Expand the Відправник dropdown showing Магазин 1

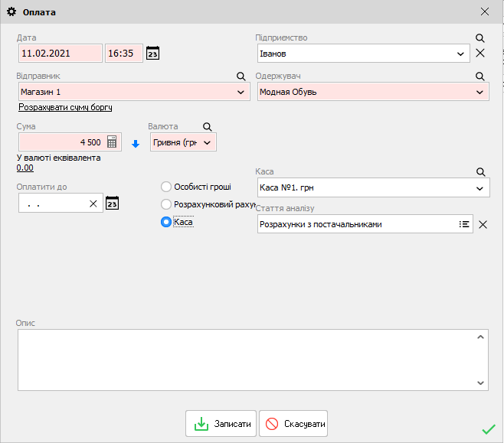(x=241, y=92)
